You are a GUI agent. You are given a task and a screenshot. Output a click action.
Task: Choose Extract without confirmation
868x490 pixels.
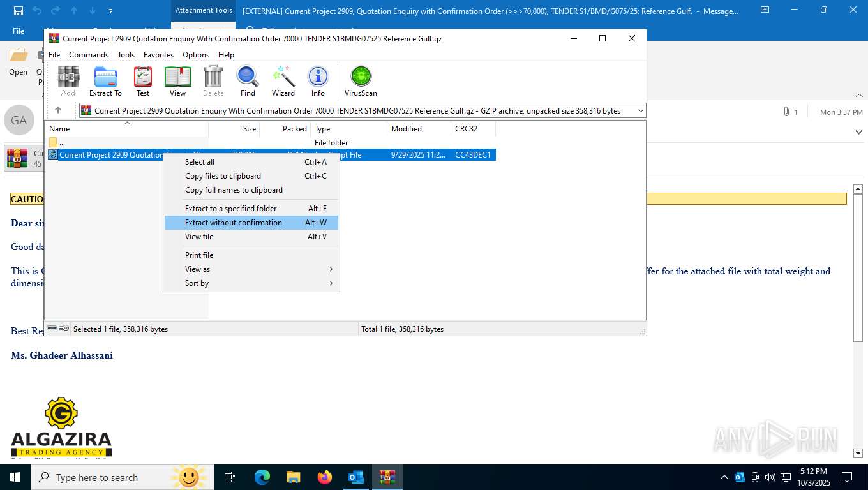pos(251,223)
